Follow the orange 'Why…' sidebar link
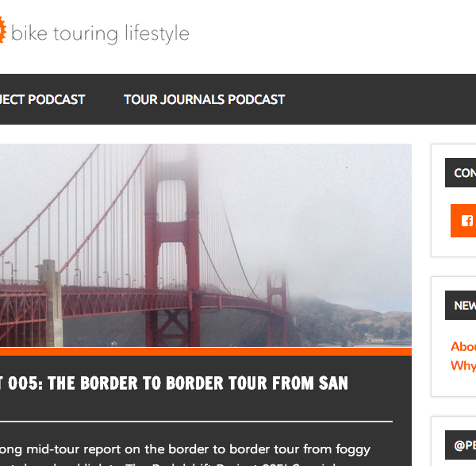The height and width of the screenshot is (466, 476). [x=463, y=365]
